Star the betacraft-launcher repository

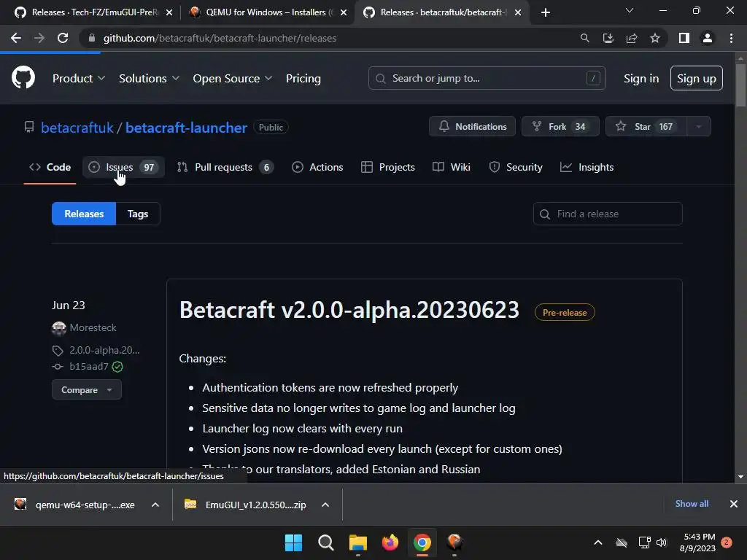click(646, 127)
